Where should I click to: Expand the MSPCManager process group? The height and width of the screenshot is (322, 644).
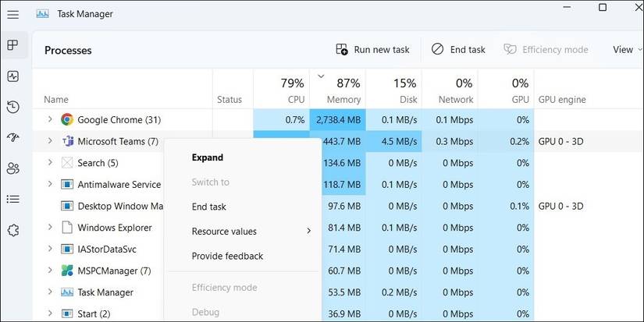tap(50, 271)
